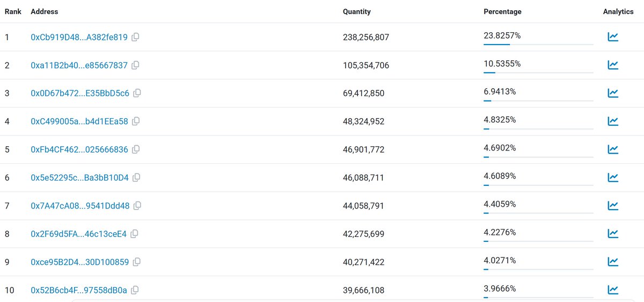Open analytics chart for rank 10 holder
644x302 pixels.
tap(613, 290)
